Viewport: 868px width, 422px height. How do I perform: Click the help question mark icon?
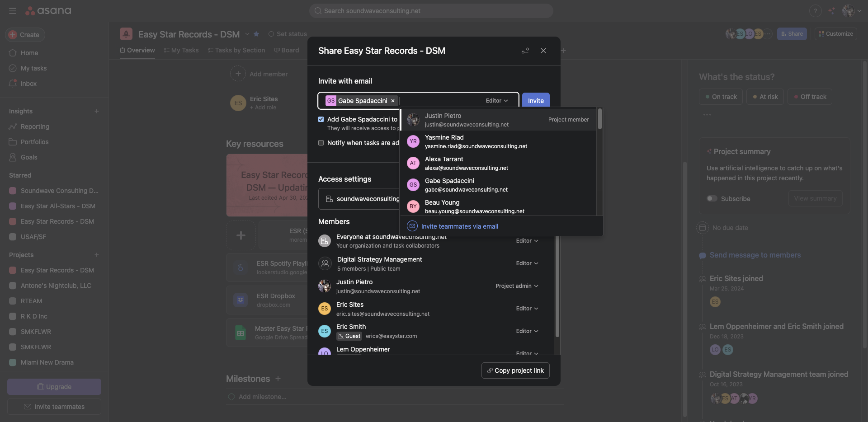tap(815, 11)
